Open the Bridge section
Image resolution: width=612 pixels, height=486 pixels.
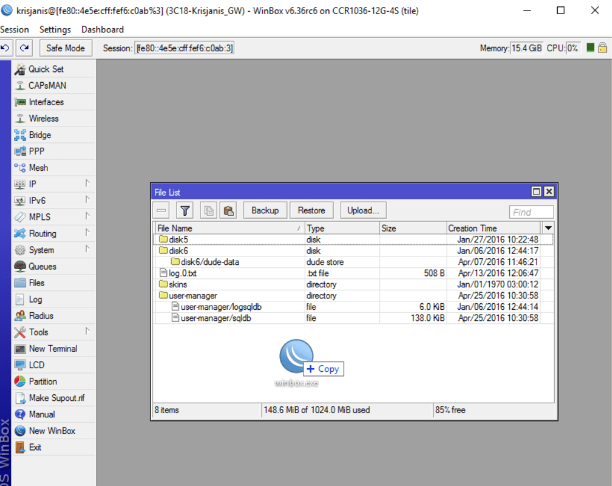(53, 135)
